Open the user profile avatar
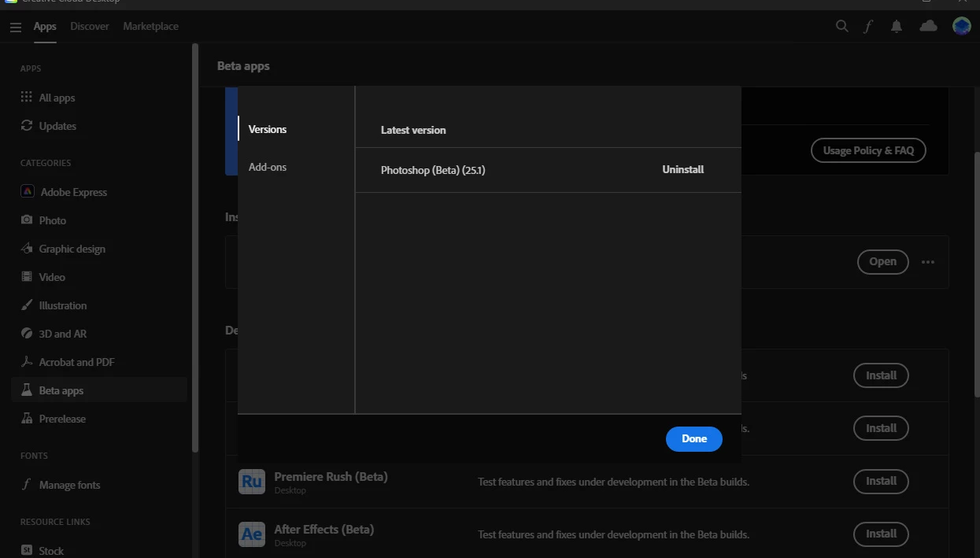 click(962, 26)
